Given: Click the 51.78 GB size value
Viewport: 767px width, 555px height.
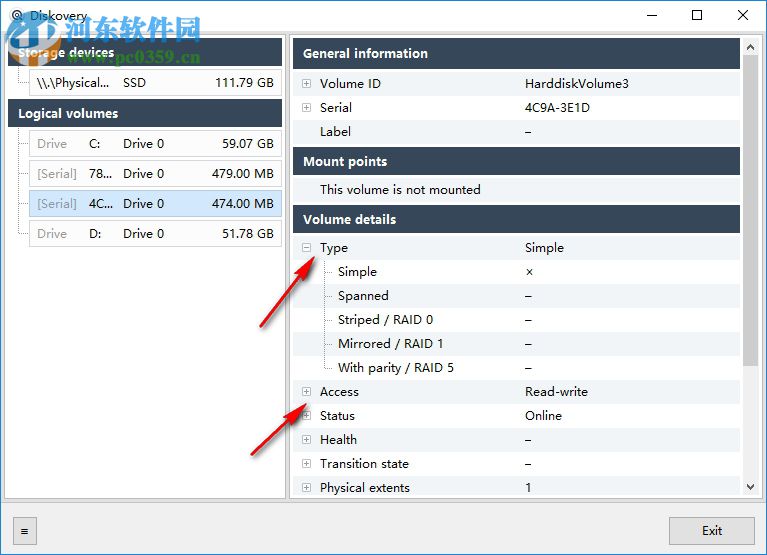Looking at the screenshot, I should pyautogui.click(x=248, y=234).
